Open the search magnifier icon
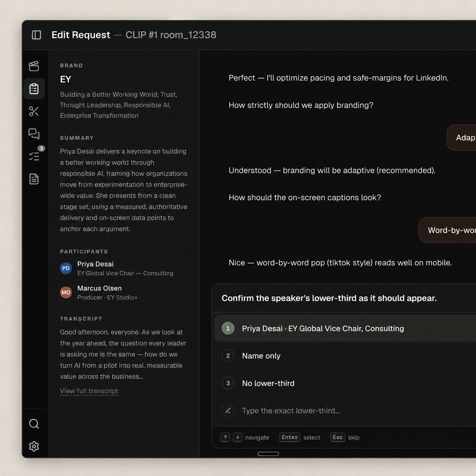476x476 pixels. (34, 424)
